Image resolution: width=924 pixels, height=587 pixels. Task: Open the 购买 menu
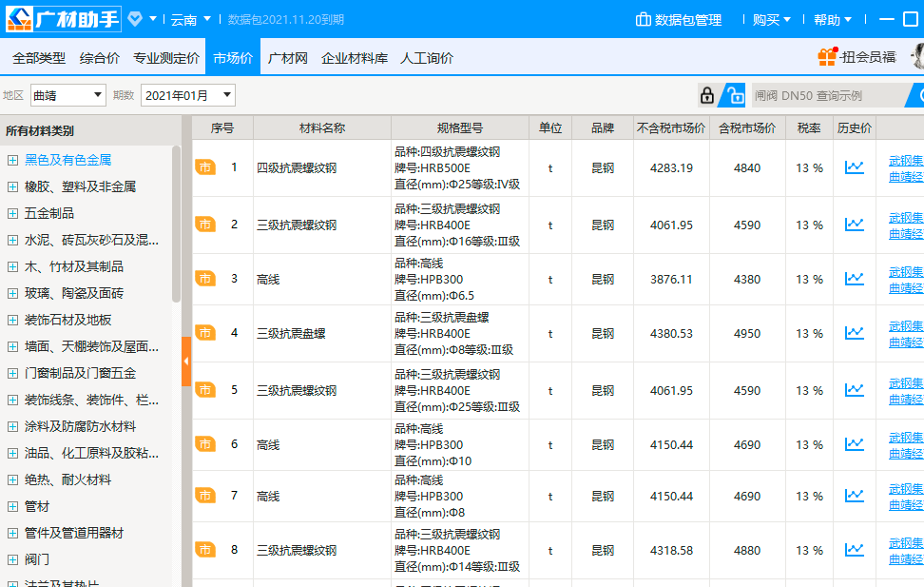coord(771,19)
